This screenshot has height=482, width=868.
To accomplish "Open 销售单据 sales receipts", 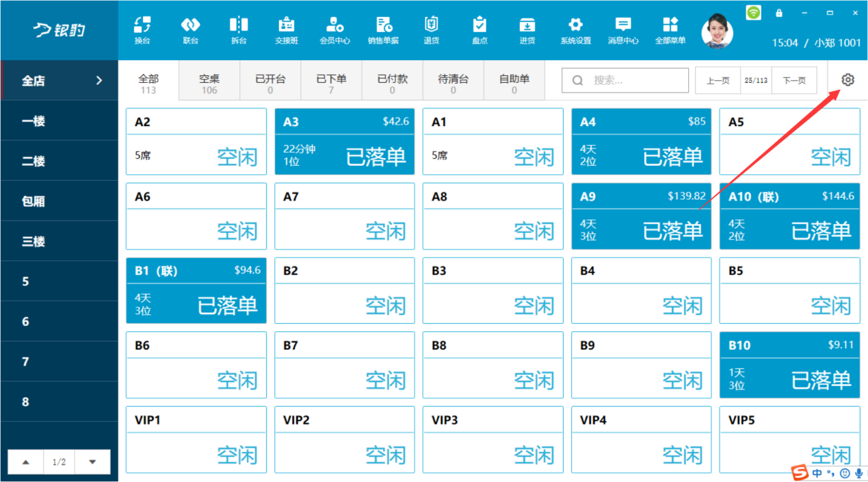I will click(383, 30).
